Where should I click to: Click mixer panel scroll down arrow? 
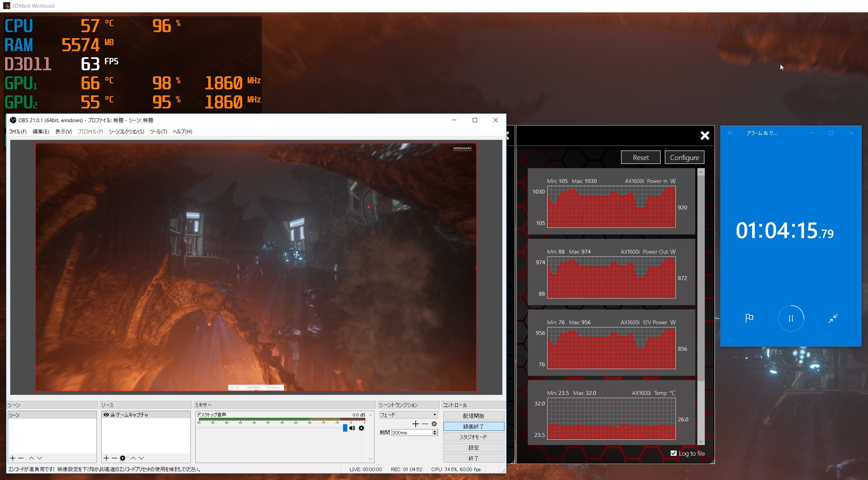(x=370, y=459)
